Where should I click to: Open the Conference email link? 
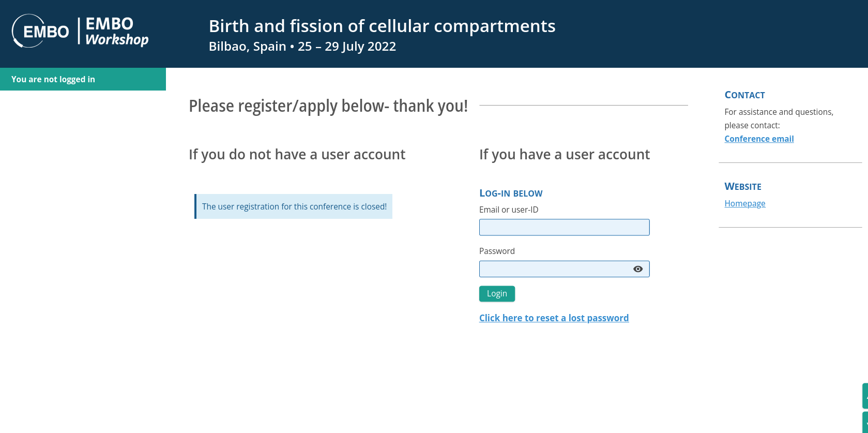click(758, 139)
